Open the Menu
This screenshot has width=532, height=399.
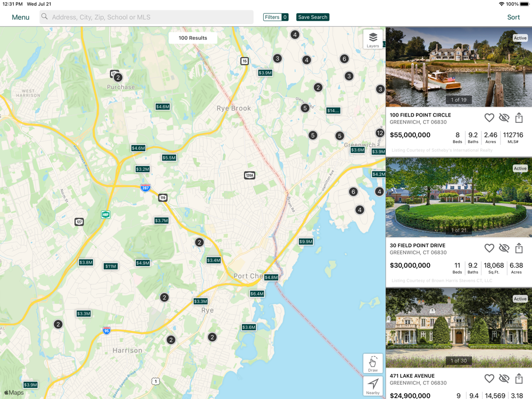coord(21,18)
